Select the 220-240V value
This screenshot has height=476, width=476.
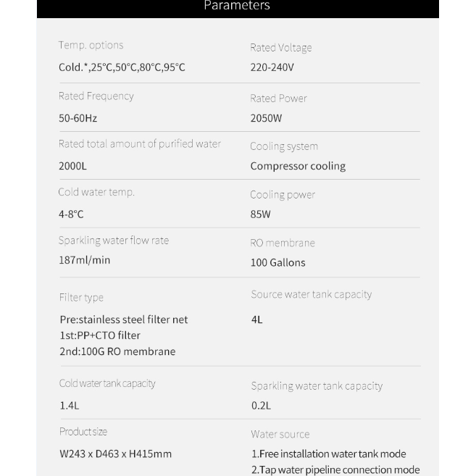(272, 67)
